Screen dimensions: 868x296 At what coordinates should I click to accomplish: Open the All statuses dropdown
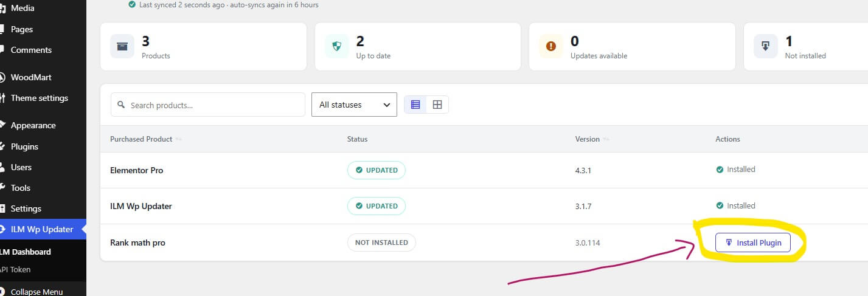pos(354,105)
